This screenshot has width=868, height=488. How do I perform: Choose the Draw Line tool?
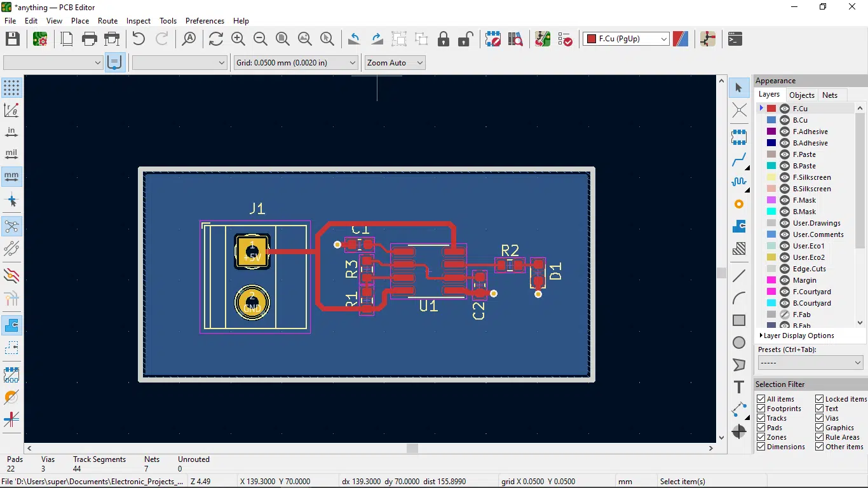pos(739,276)
